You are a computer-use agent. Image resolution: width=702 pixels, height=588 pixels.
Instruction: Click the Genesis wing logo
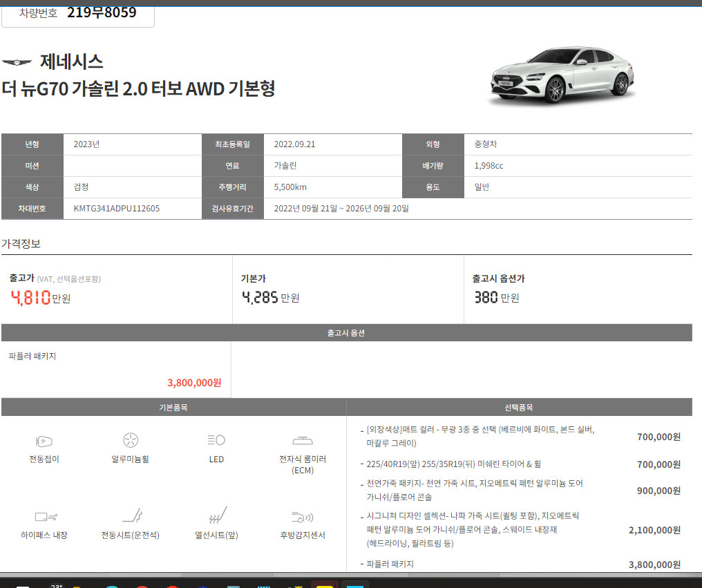(17, 62)
